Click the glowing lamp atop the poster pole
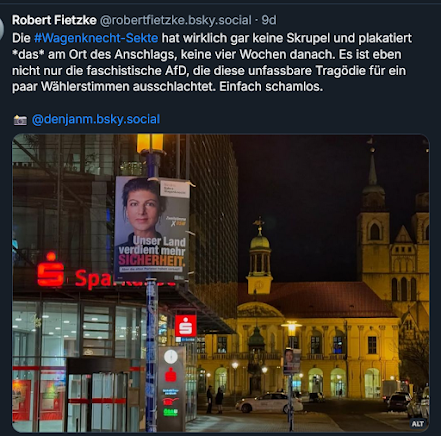Image resolution: width=441 pixels, height=436 pixels. tap(150, 143)
